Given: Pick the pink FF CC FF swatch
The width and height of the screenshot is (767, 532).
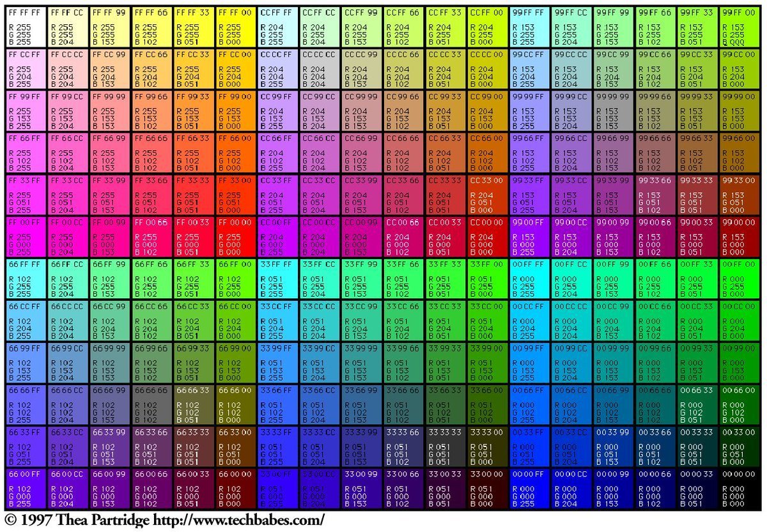Looking at the screenshot, I should tap(26, 68).
